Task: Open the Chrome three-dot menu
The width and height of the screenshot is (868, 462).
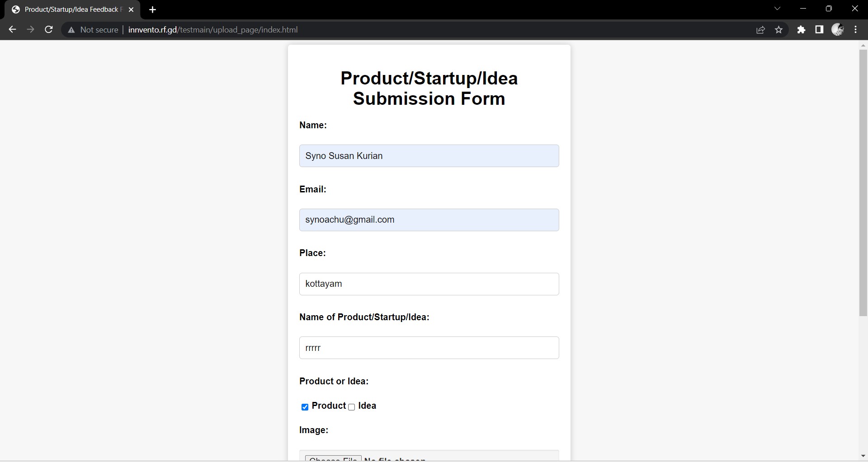Action: 856,30
